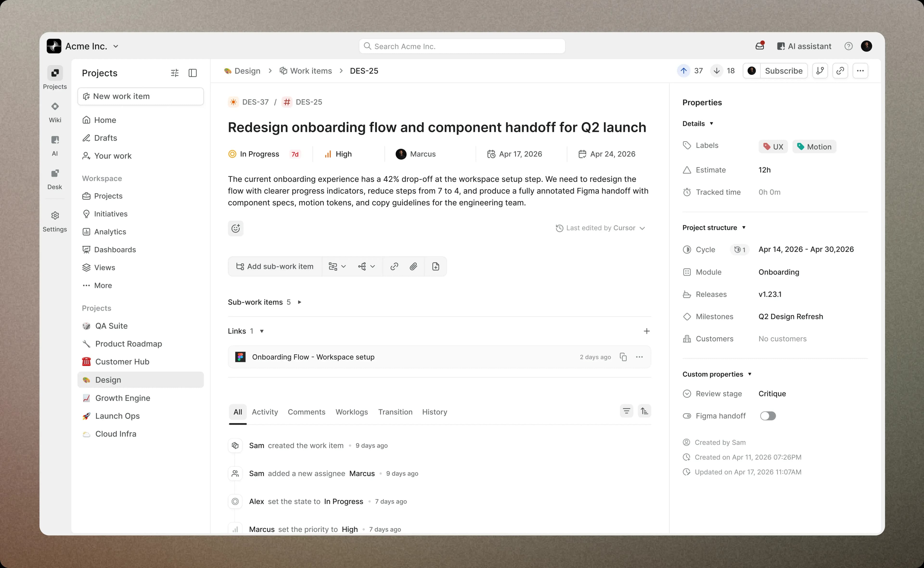Switch to the Worklogs tab
This screenshot has width=924, height=568.
(x=351, y=412)
